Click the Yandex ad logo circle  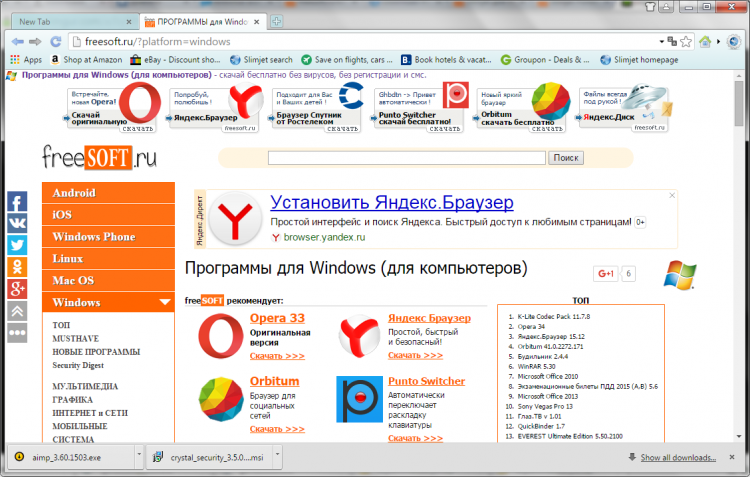click(x=235, y=219)
